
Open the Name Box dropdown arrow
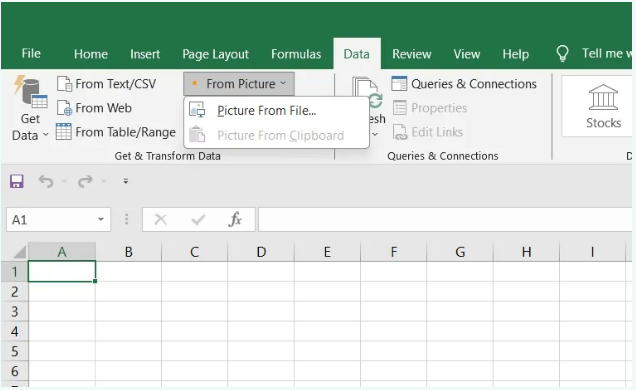(x=101, y=220)
